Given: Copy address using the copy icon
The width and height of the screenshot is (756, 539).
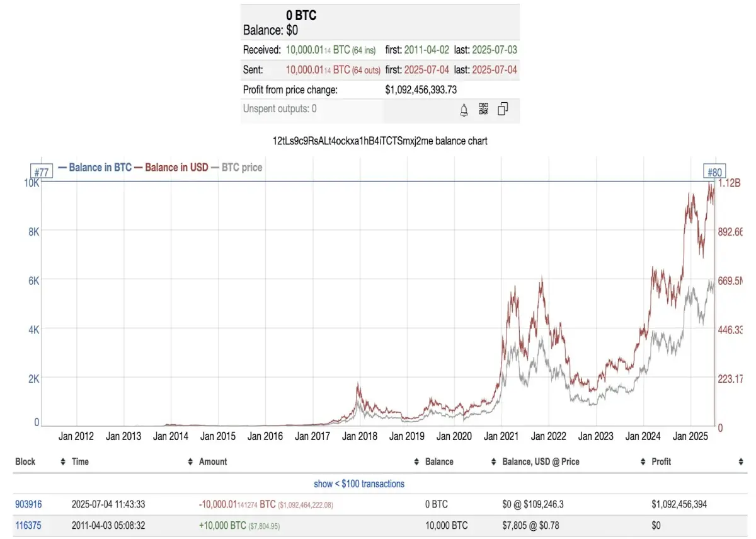Looking at the screenshot, I should (503, 109).
